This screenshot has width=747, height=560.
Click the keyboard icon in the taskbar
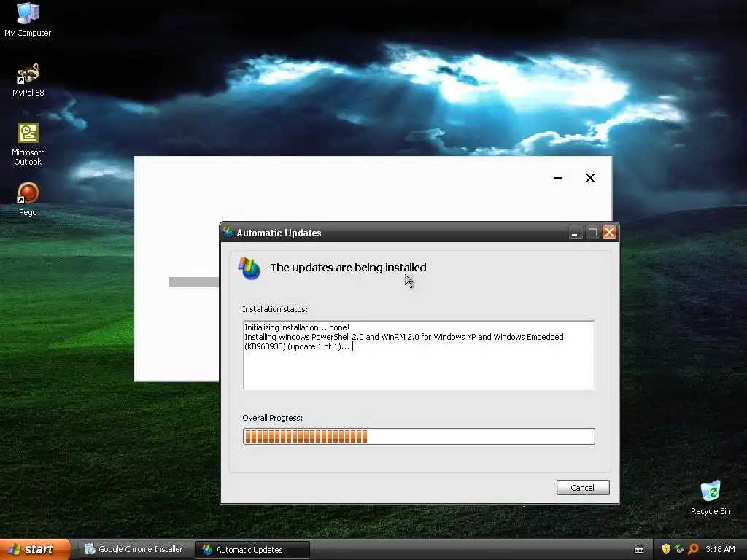click(639, 550)
